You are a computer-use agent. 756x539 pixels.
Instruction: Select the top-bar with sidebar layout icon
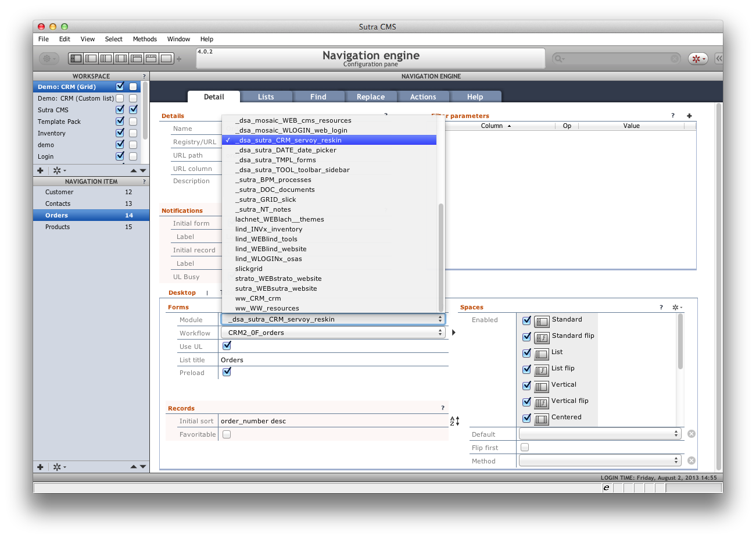point(136,58)
